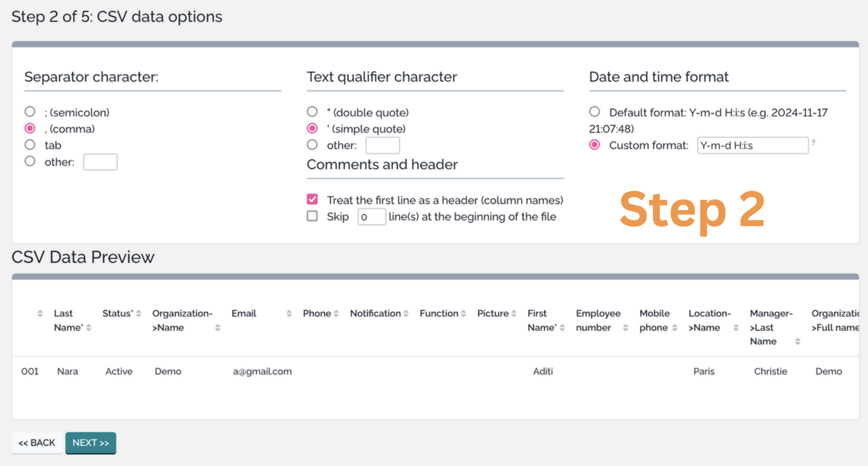Select semicolon separator radio button

(x=30, y=112)
